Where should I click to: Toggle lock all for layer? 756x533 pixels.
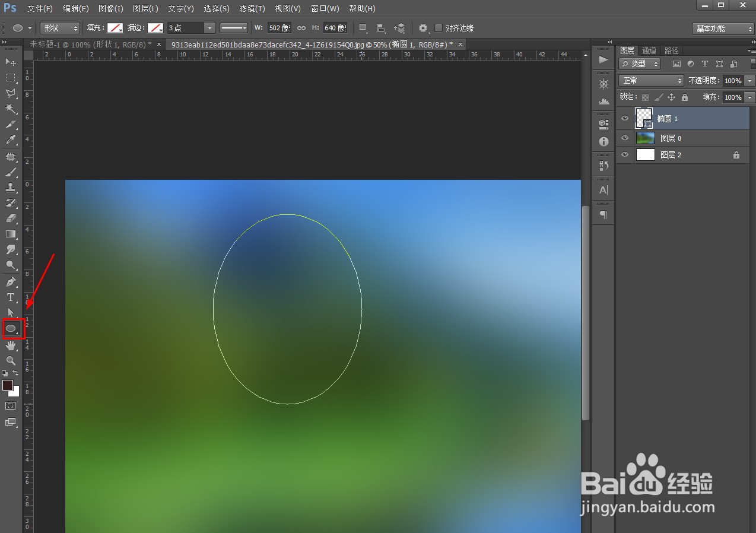[685, 97]
